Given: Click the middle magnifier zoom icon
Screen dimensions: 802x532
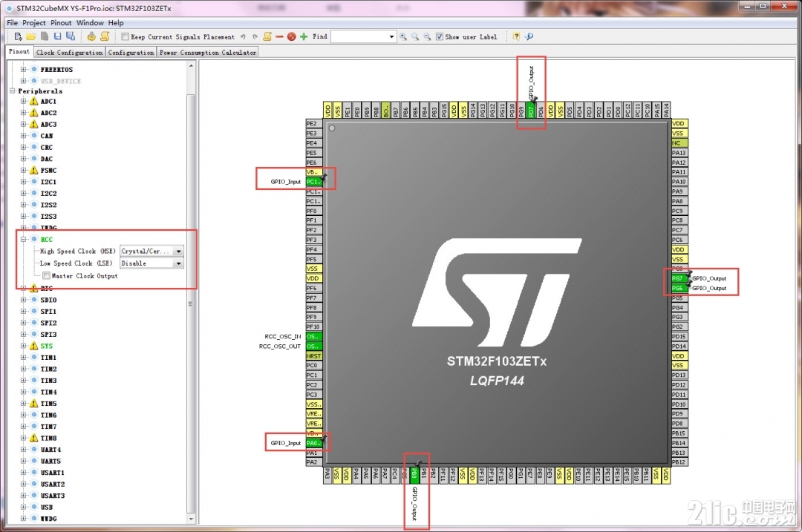Looking at the screenshot, I should coord(415,37).
